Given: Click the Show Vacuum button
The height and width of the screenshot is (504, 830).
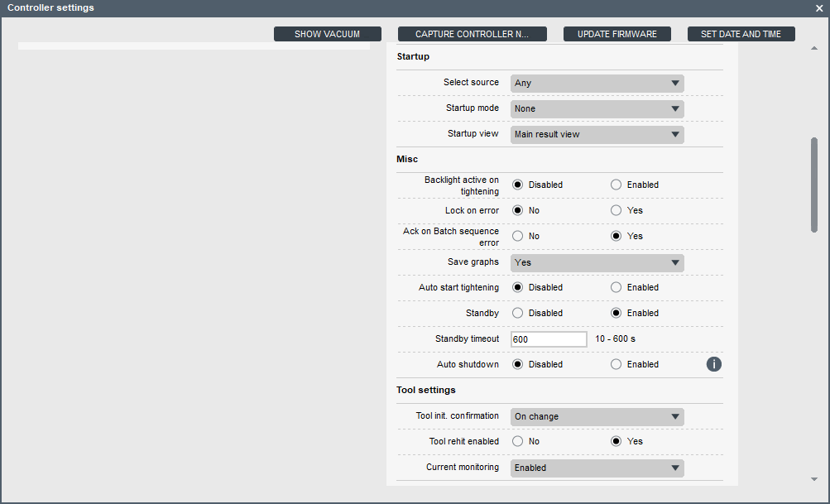Looking at the screenshot, I should pos(327,34).
